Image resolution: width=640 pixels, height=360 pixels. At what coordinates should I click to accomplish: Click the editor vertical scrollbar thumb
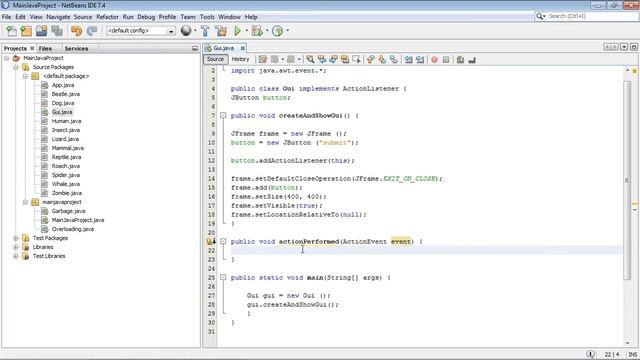pyautogui.click(x=627, y=180)
